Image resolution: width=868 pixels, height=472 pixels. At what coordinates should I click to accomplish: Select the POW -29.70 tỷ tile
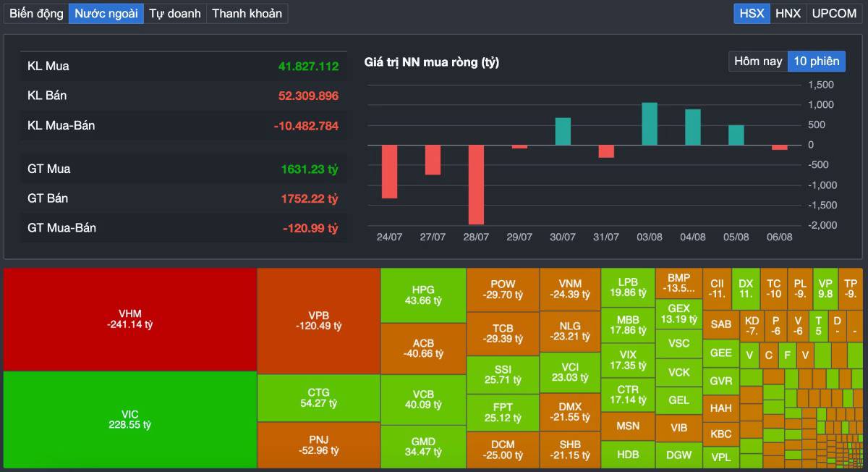tap(503, 290)
